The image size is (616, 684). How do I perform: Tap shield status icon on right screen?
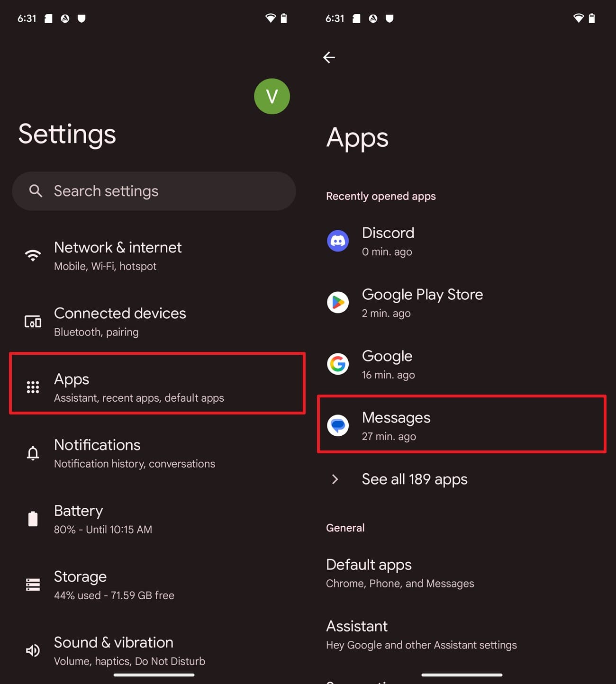pyautogui.click(x=390, y=18)
